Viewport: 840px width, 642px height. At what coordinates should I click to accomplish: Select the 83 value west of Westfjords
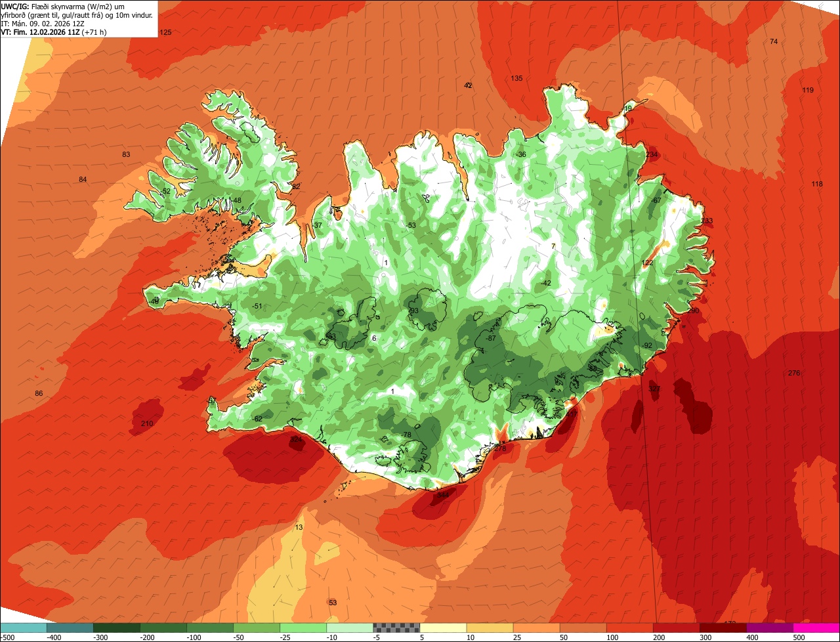[126, 154]
